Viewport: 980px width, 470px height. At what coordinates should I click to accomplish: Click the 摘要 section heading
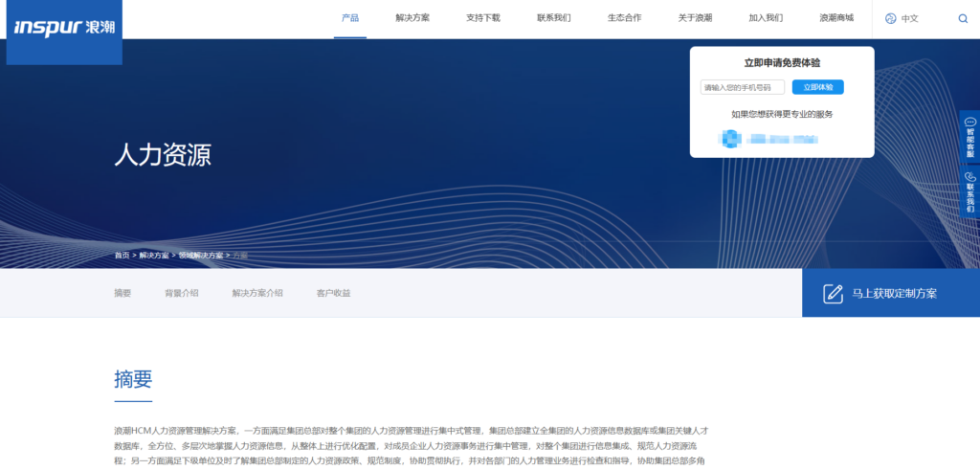[133, 379]
